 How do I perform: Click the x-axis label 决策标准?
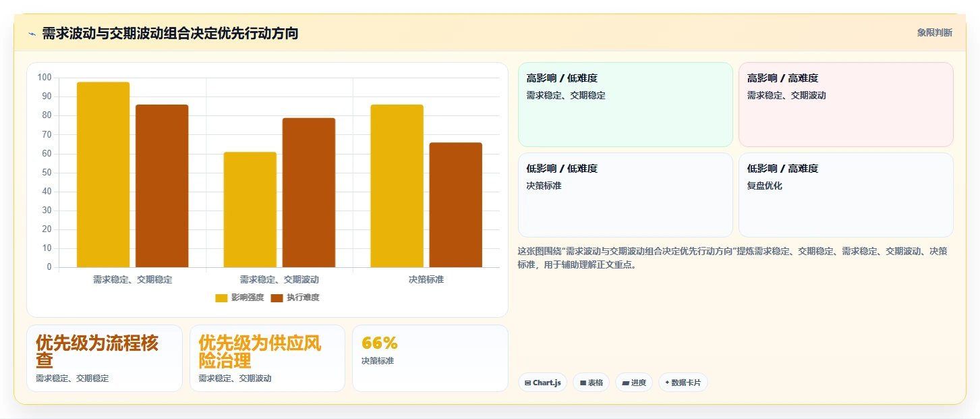pyautogui.click(x=426, y=279)
